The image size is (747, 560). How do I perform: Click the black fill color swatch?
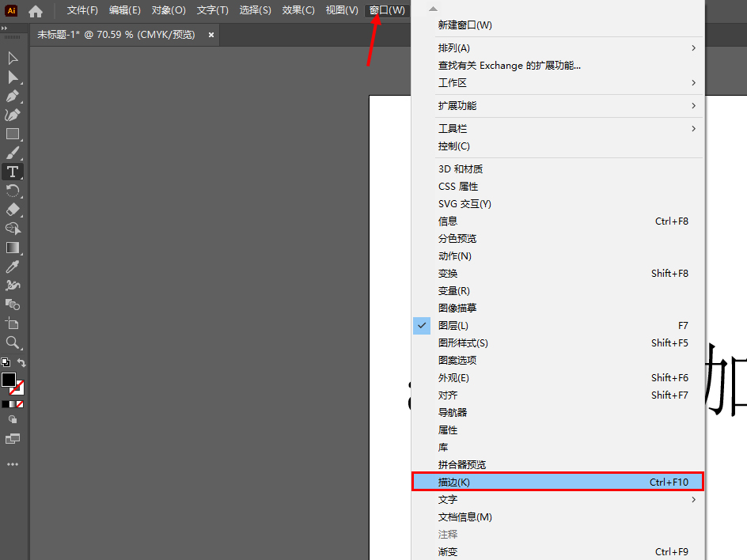(x=9, y=380)
